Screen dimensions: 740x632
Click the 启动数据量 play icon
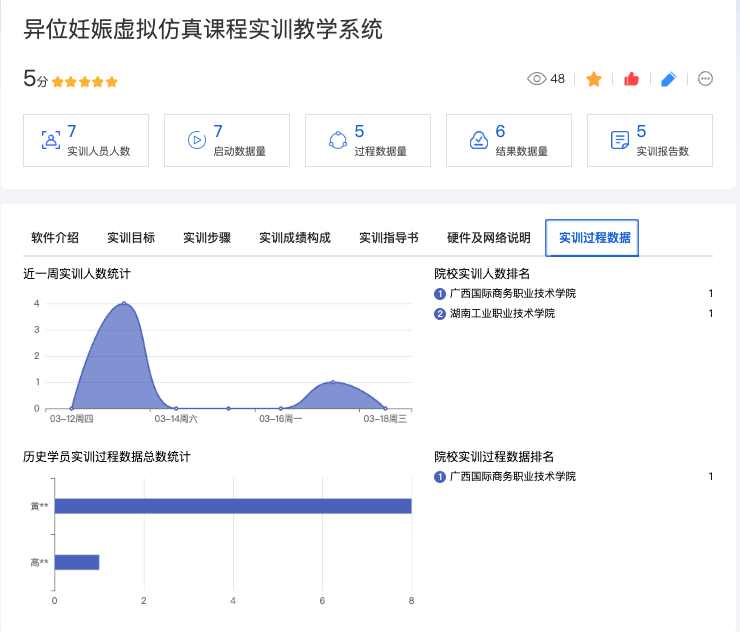[196, 140]
